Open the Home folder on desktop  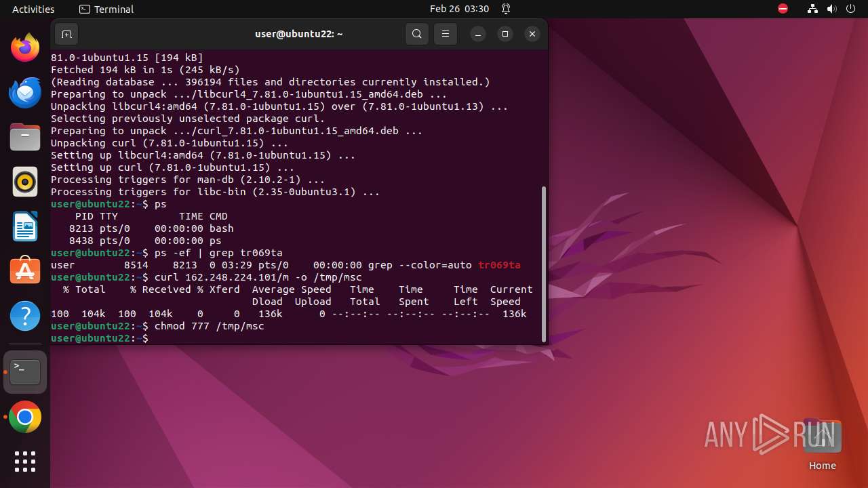pyautogui.click(x=823, y=445)
